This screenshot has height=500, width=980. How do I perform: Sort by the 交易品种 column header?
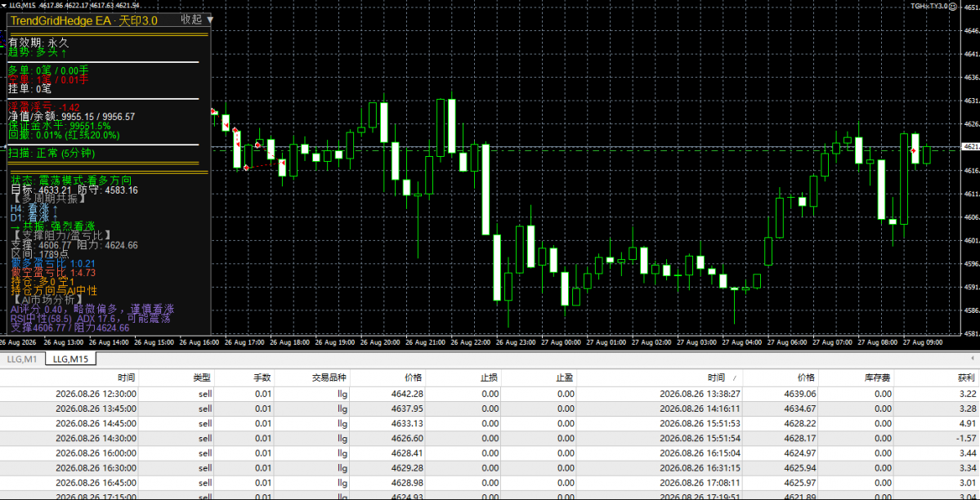pyautogui.click(x=329, y=378)
